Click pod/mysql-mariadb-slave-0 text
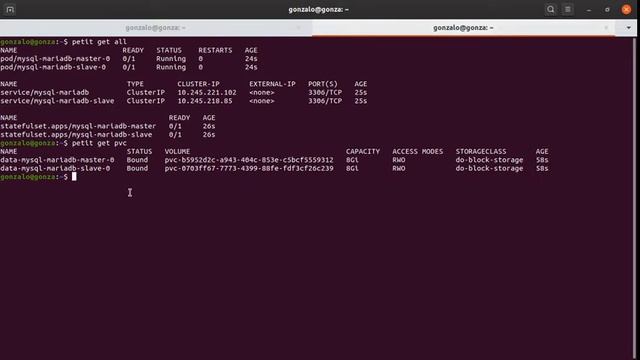Screen dimensions: 640x360 [53, 67]
